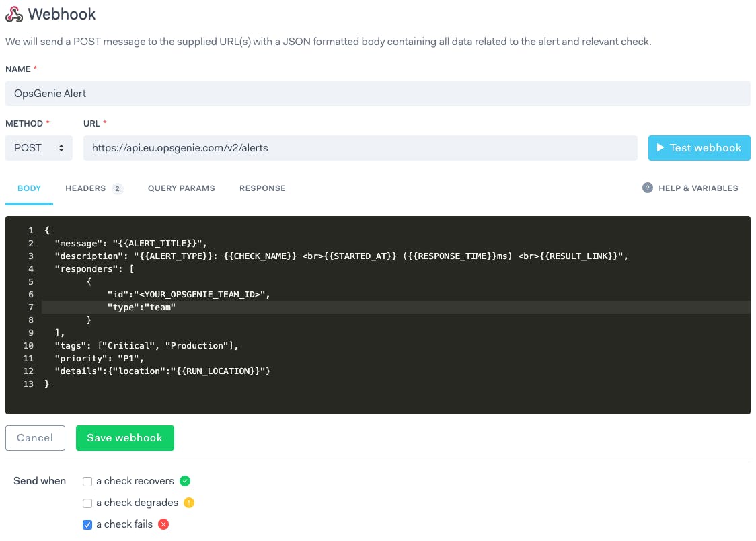Click the help question mark icon
This screenshot has height=541, width=756.
647,188
